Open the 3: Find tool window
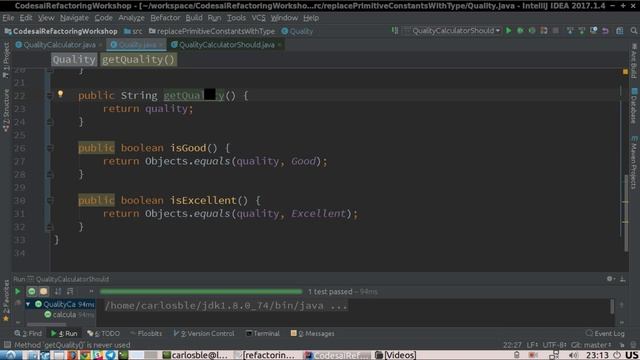 (x=28, y=333)
